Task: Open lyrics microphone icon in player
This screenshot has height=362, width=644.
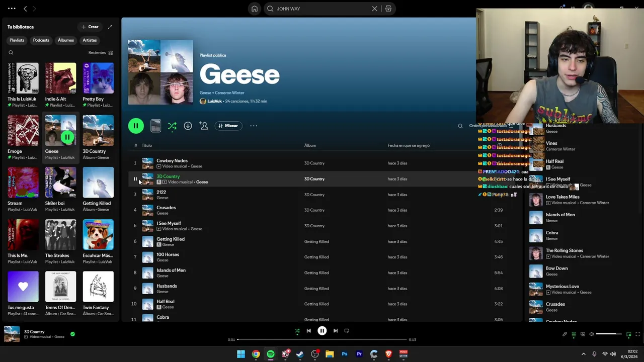Action: (x=565, y=334)
